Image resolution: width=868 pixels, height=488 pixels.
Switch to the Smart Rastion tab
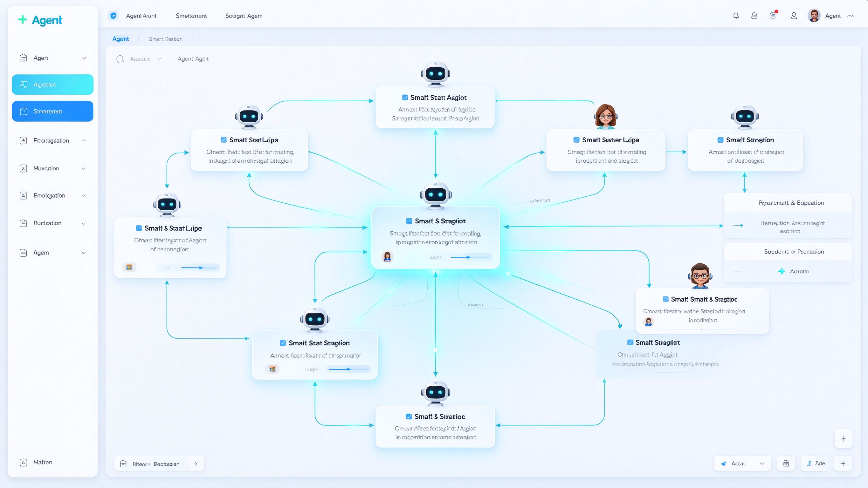(165, 39)
